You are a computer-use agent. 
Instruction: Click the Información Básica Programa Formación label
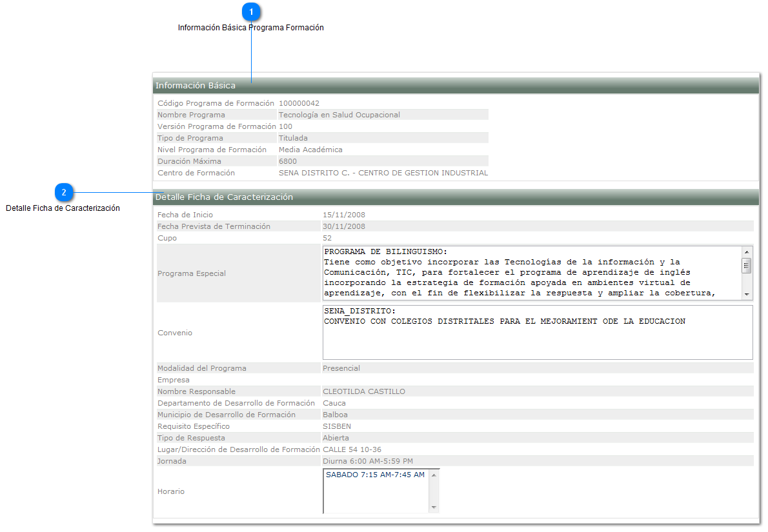pyautogui.click(x=251, y=27)
